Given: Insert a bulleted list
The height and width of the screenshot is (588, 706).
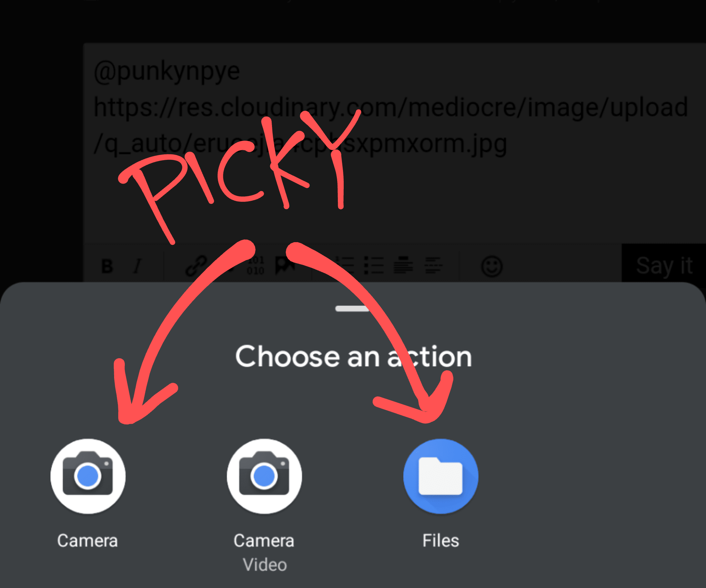Looking at the screenshot, I should click(374, 265).
